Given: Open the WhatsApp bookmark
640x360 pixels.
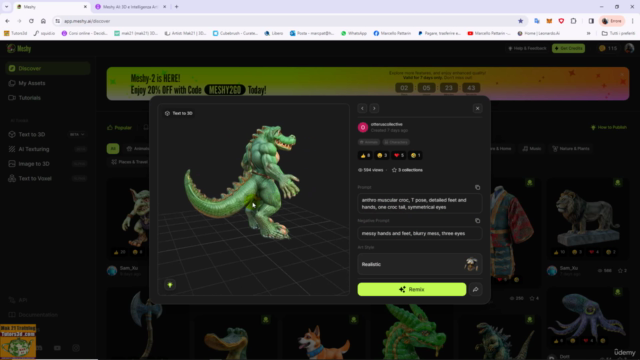Looking at the screenshot, I should [x=353, y=33].
